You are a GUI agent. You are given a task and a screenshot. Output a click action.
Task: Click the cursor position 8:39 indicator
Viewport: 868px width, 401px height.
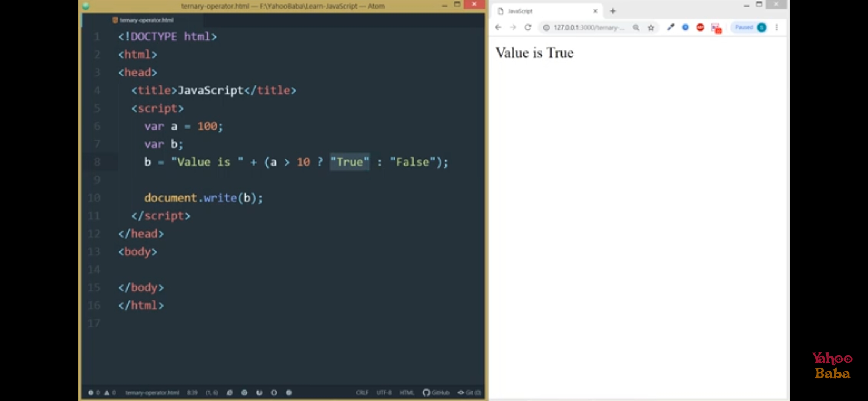[x=192, y=392]
